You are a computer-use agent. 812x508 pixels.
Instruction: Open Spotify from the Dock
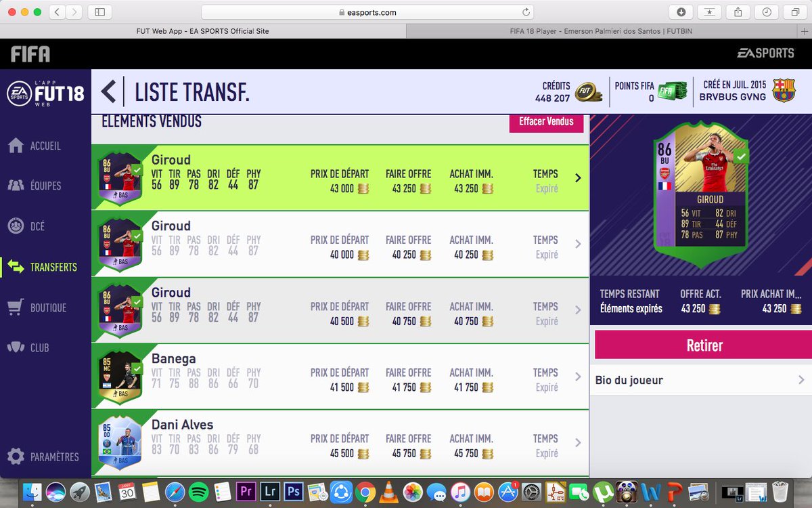[198, 492]
